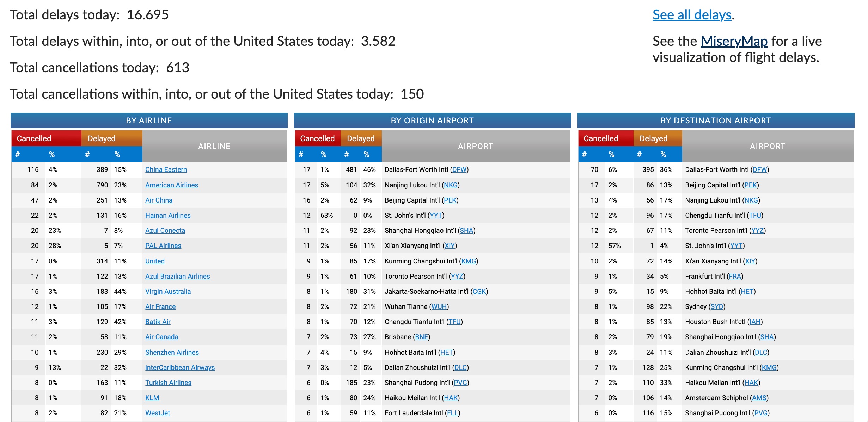The width and height of the screenshot is (868, 422).
Task: Open the China Eastern airline page
Action: coord(166,169)
